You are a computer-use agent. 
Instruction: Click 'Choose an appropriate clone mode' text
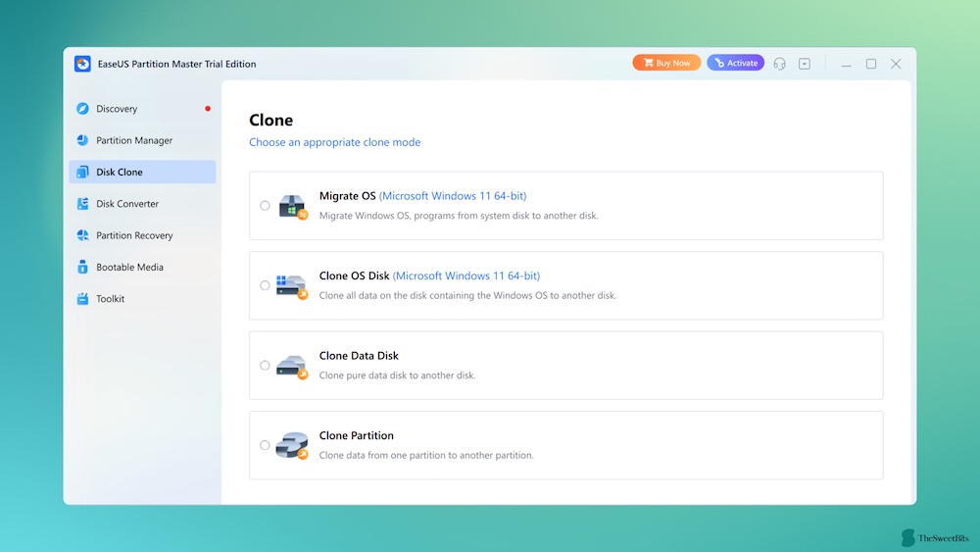335,142
